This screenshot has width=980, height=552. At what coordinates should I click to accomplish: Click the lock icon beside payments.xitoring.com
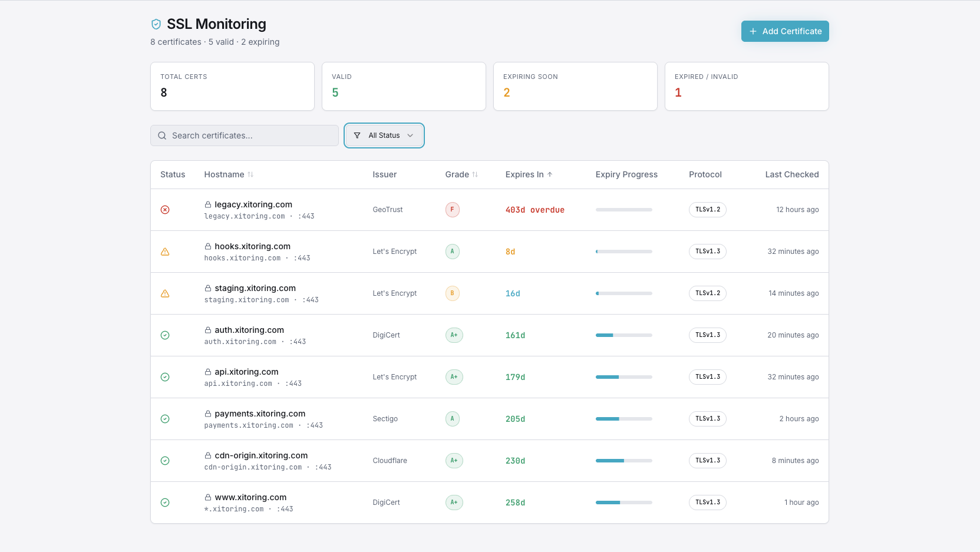pyautogui.click(x=208, y=414)
